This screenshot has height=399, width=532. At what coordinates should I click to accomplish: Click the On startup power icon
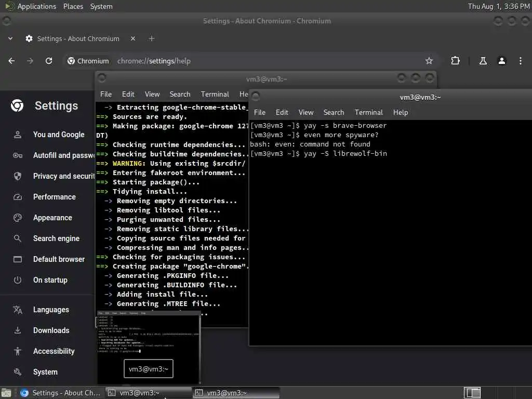tap(18, 280)
